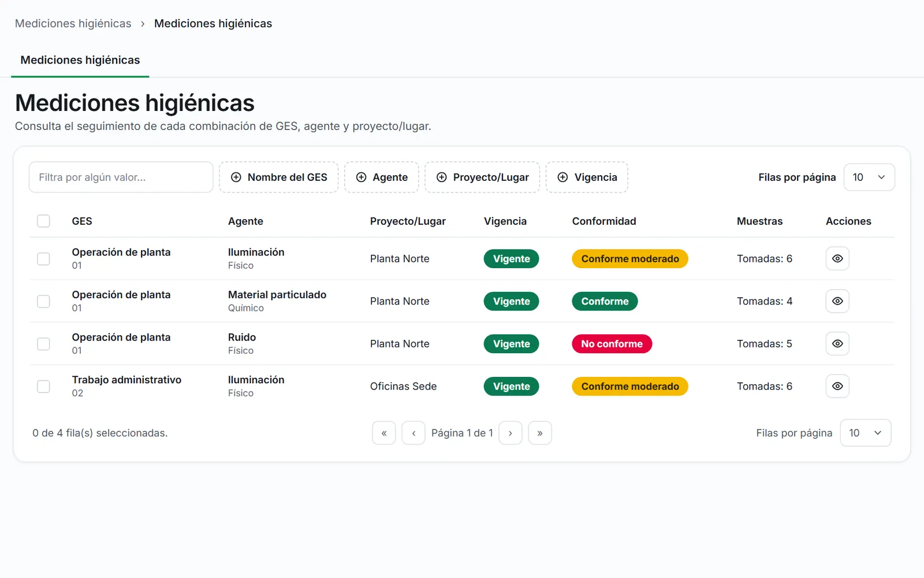Check the Material particulado row
The height and width of the screenshot is (578, 924).
43,301
